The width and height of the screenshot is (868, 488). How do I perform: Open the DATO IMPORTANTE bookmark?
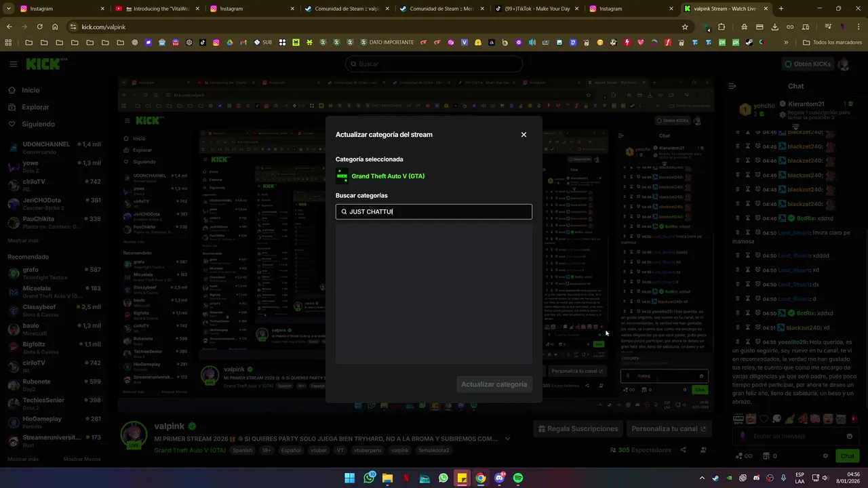tap(387, 42)
